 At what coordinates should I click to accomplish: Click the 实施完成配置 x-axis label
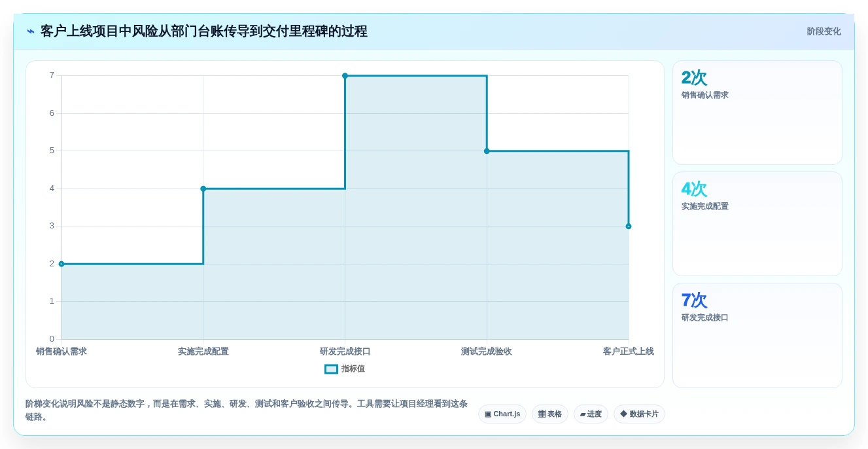(x=203, y=351)
